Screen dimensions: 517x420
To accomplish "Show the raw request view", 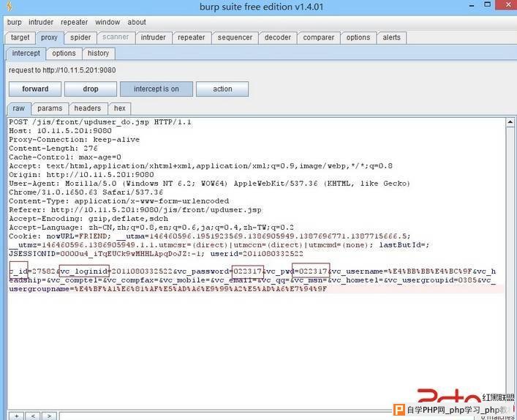I will click(19, 108).
